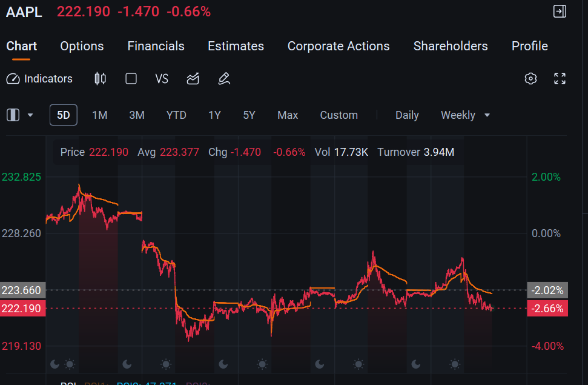The width and height of the screenshot is (588, 385).
Task: Open the Weekly interval dropdown
Action: (466, 115)
